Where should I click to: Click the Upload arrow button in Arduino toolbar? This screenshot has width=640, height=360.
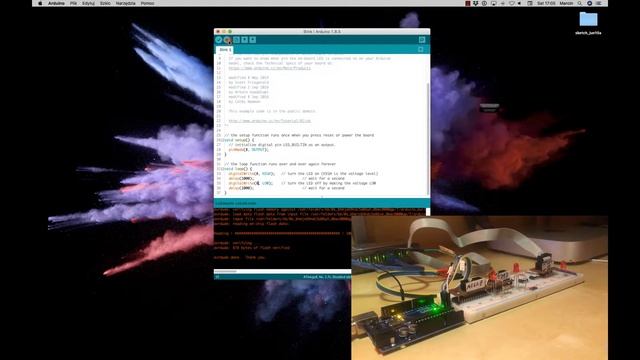227,40
